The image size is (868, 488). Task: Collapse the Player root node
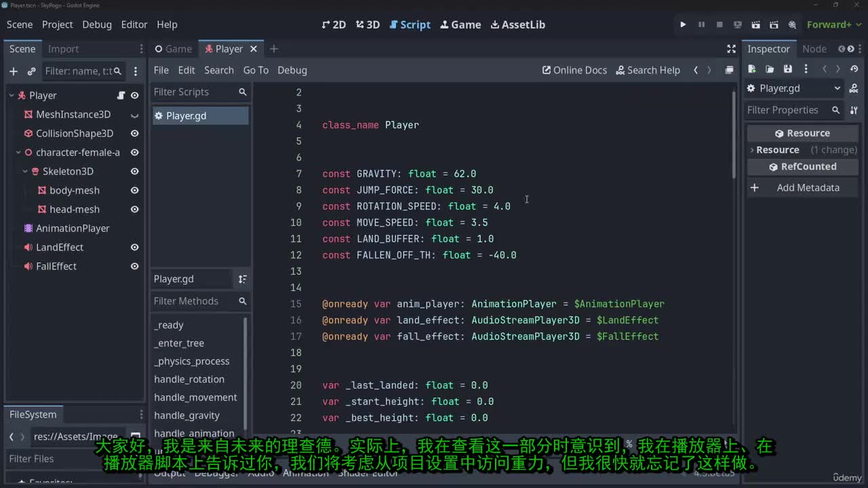[12, 96]
